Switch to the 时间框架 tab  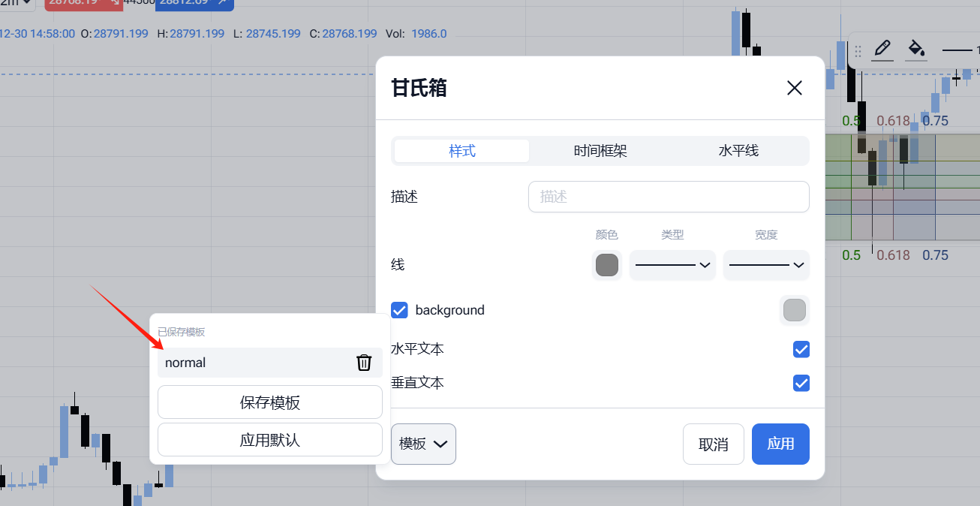point(600,151)
